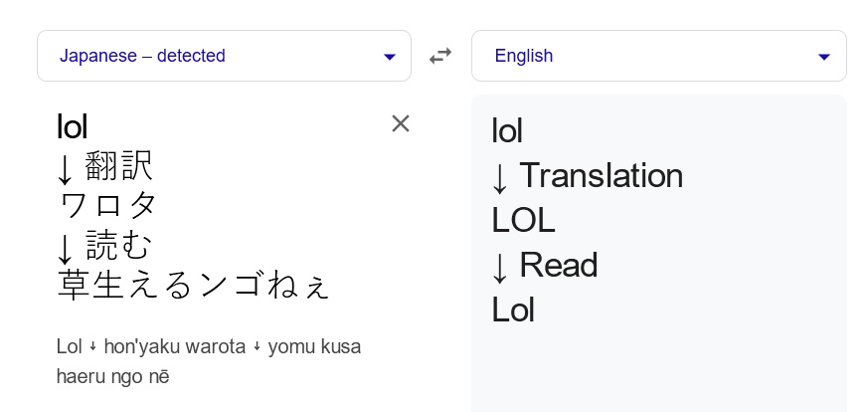
Task: Swap the source and target languages
Action: 440,57
